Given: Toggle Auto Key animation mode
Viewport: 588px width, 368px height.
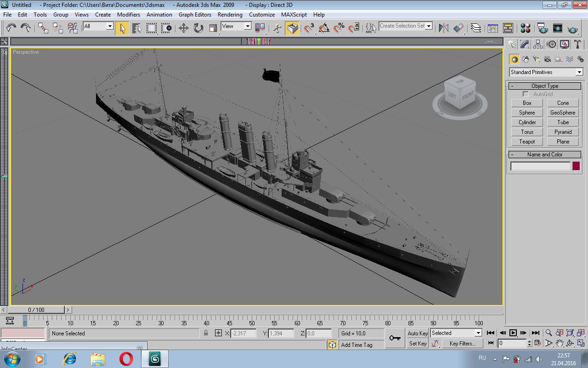Looking at the screenshot, I should coord(418,333).
